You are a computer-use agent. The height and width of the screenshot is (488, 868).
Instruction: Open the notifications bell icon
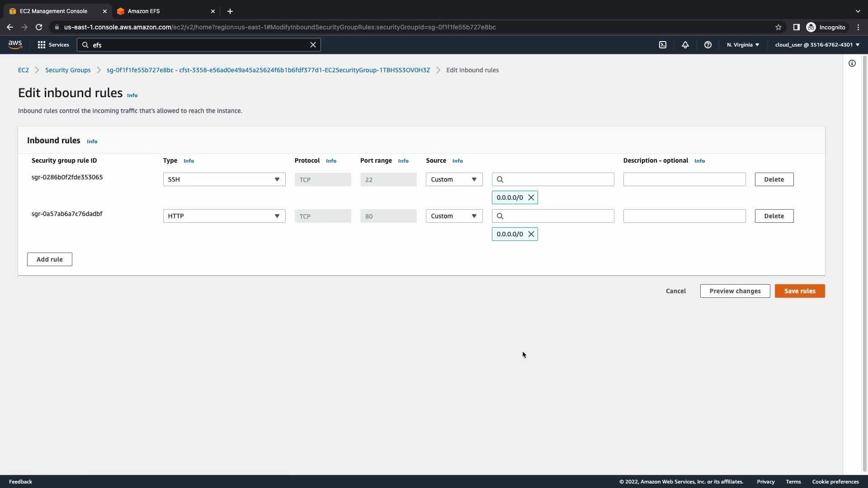click(685, 45)
